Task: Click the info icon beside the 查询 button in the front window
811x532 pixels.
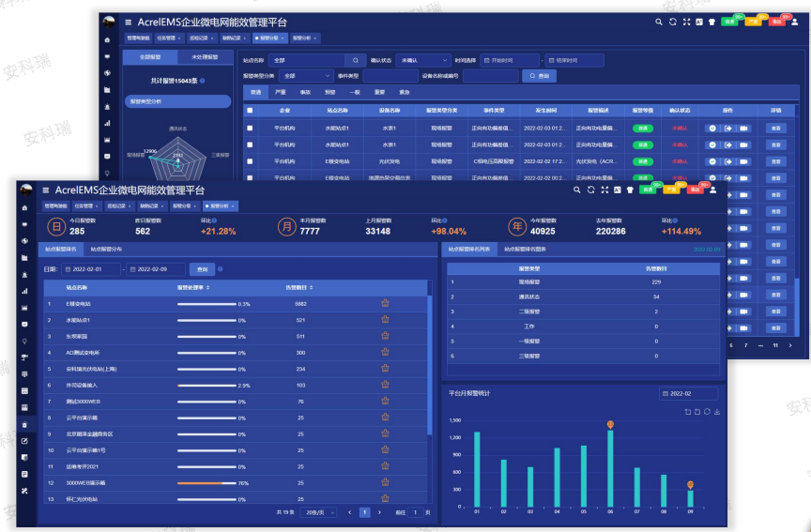Action: tap(221, 269)
